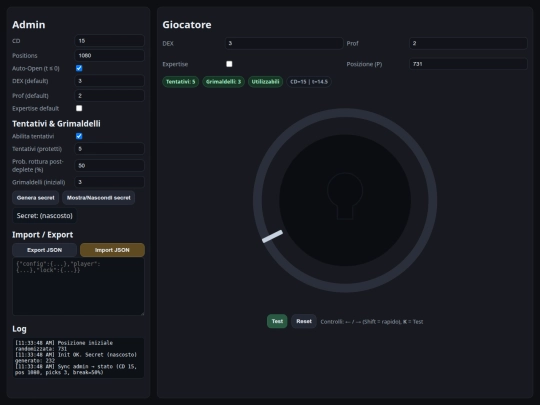Screen dimensions: 540x405
Task: Click the Import JSON button
Action: coord(112,250)
